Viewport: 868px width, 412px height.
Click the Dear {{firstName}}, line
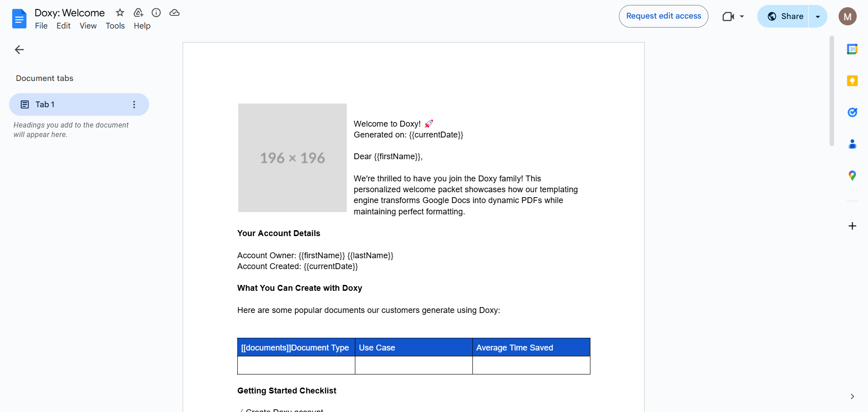pyautogui.click(x=388, y=156)
